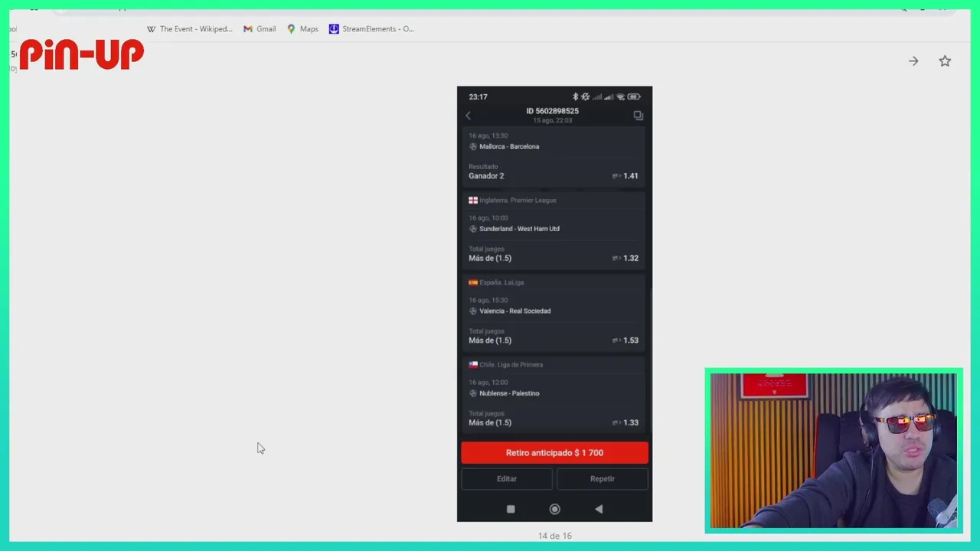Click the Gmail envelope favicon

coord(248,29)
